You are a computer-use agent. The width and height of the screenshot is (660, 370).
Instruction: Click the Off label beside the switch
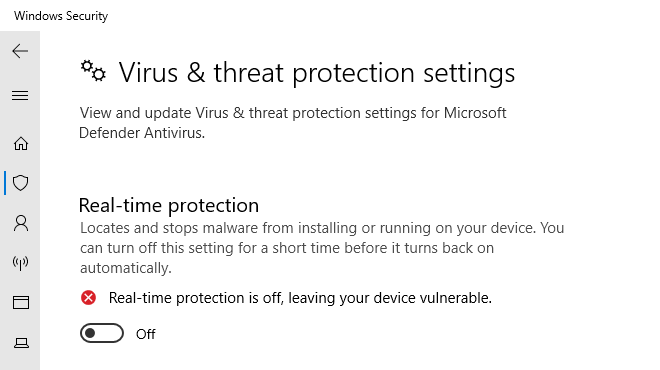pyautogui.click(x=146, y=334)
